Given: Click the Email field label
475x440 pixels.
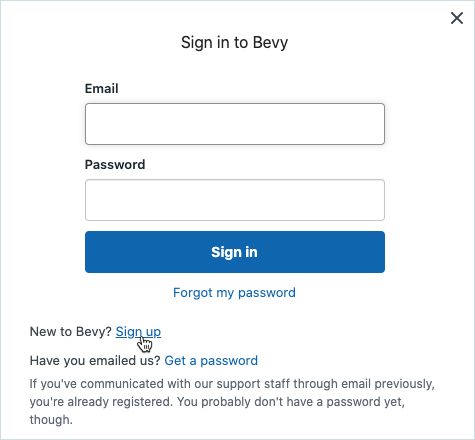Looking at the screenshot, I should pos(102,89).
